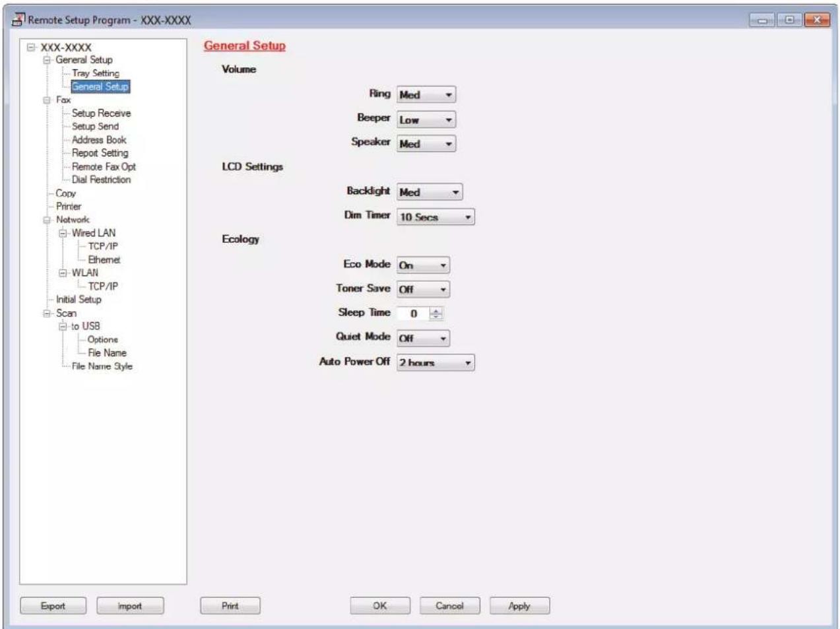Open Dial Restriction settings
Image resolution: width=840 pixels, height=629 pixels.
pyautogui.click(x=101, y=180)
